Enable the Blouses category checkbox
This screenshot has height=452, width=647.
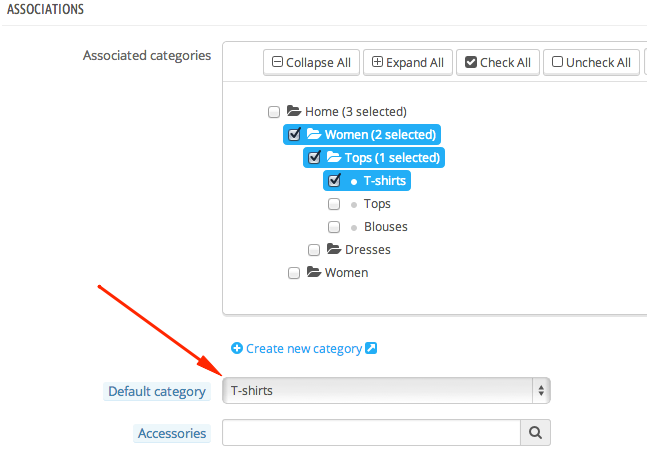tap(334, 226)
